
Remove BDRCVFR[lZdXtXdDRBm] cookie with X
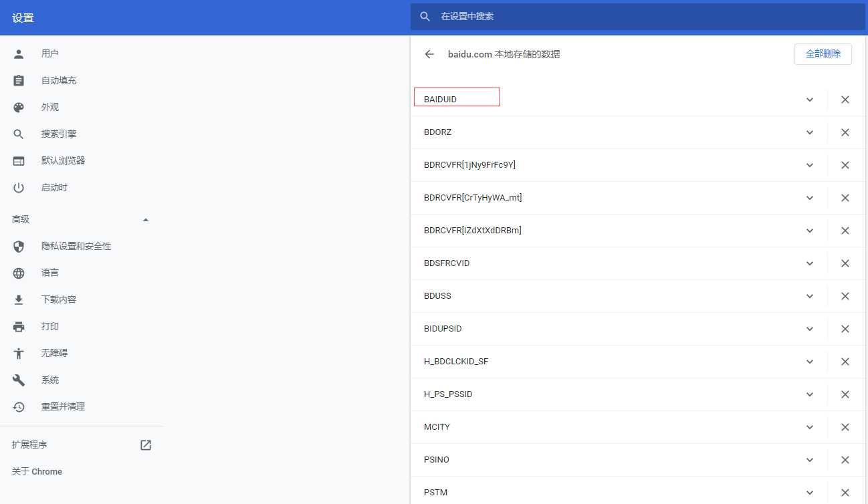coord(845,231)
